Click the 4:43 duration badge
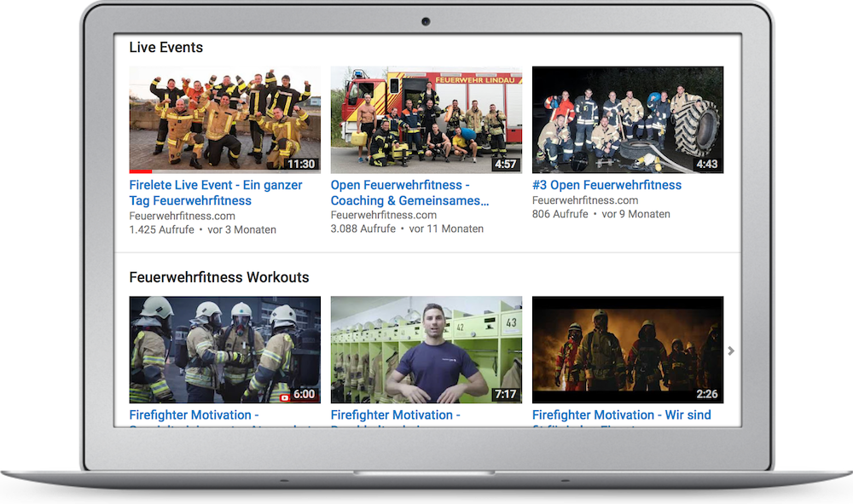 click(706, 165)
